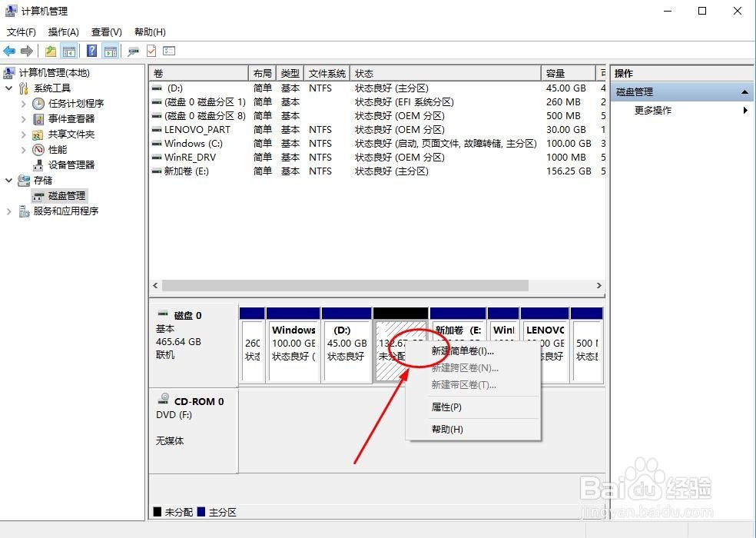Expand the 性能 node
The image size is (756, 538).
coord(24,150)
